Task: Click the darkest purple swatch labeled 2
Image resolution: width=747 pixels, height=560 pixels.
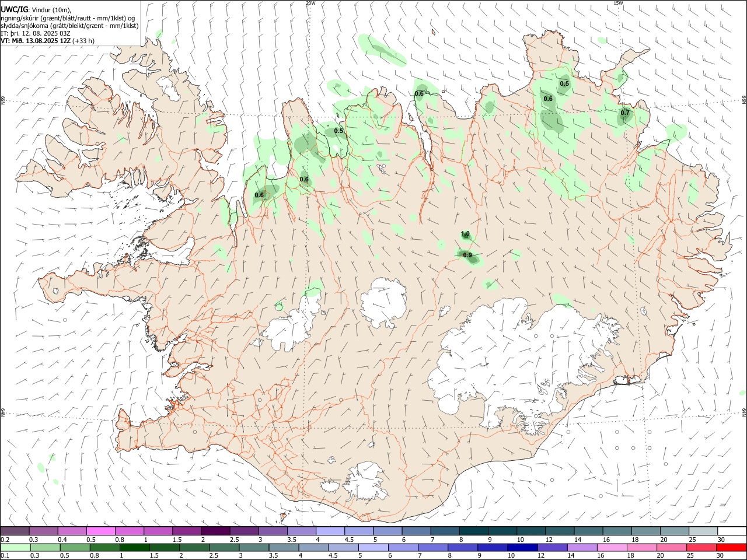Action: coord(216,531)
